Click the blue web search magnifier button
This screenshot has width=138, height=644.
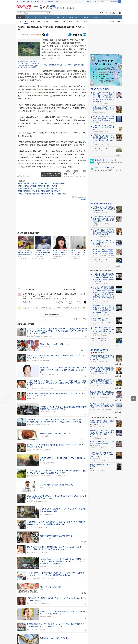[x=120, y=2]
